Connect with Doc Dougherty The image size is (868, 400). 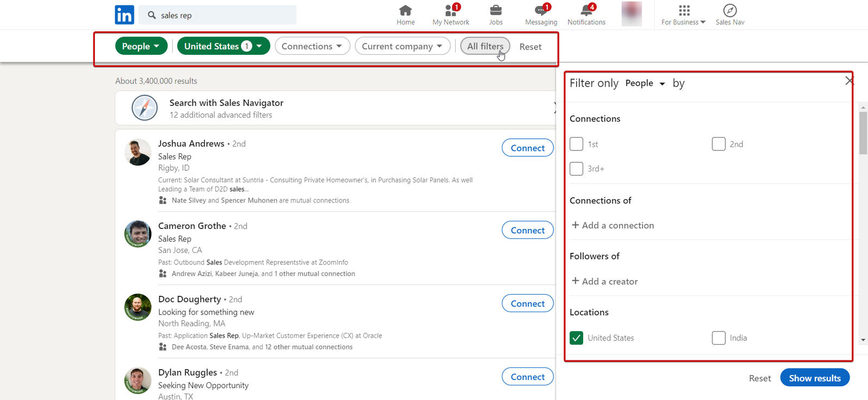(x=528, y=303)
